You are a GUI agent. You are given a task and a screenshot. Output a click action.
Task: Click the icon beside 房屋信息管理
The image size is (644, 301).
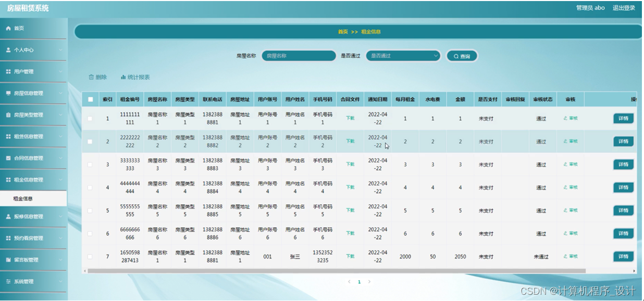[x=8, y=93]
